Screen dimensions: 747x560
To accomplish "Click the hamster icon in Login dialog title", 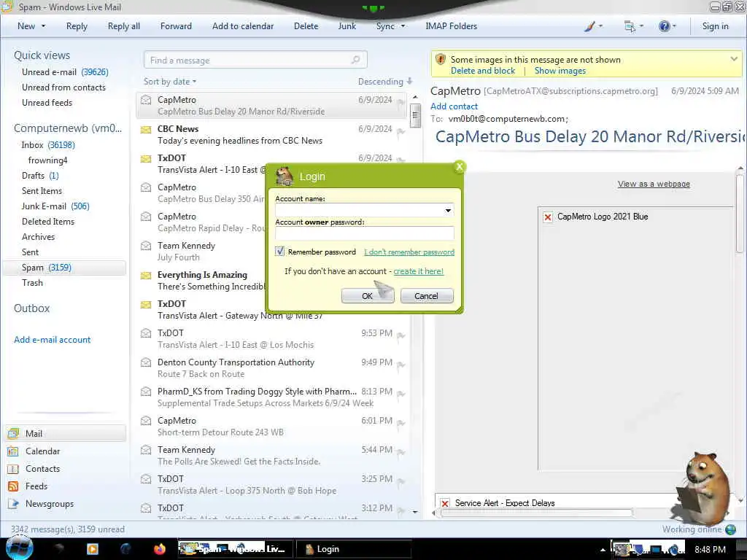I will 285,176.
